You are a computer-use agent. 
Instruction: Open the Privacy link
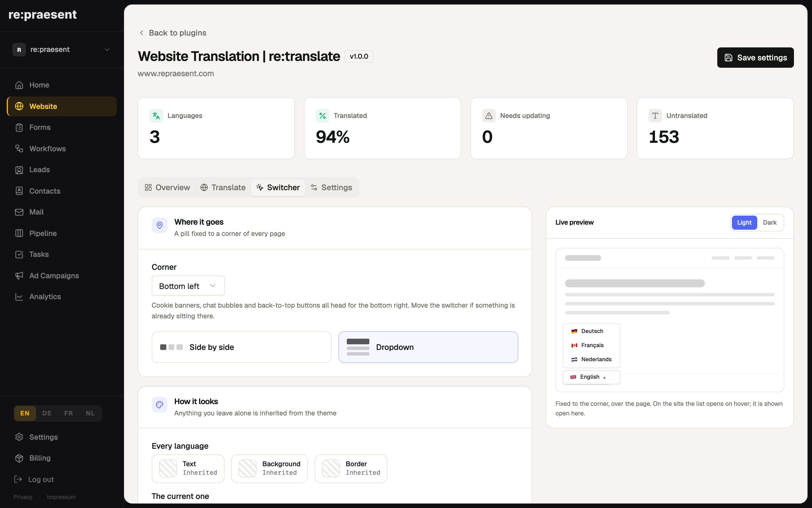tap(23, 497)
